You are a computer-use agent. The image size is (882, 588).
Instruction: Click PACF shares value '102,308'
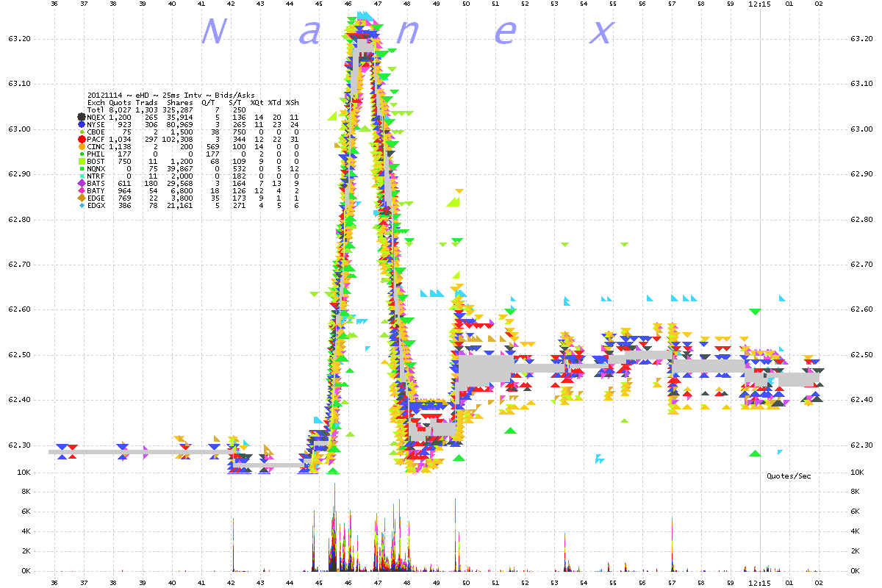pyautogui.click(x=178, y=140)
